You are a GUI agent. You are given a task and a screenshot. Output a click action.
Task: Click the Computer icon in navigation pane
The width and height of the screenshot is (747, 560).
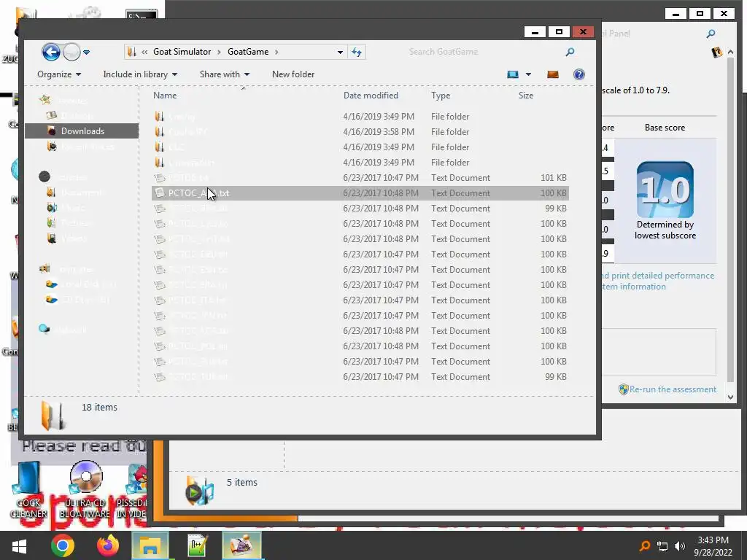point(44,268)
